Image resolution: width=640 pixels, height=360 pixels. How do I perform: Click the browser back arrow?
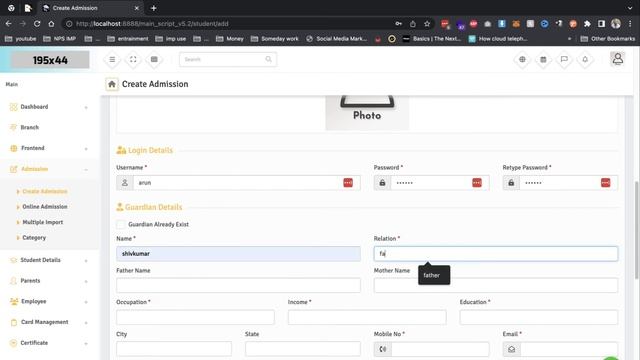pos(9,24)
